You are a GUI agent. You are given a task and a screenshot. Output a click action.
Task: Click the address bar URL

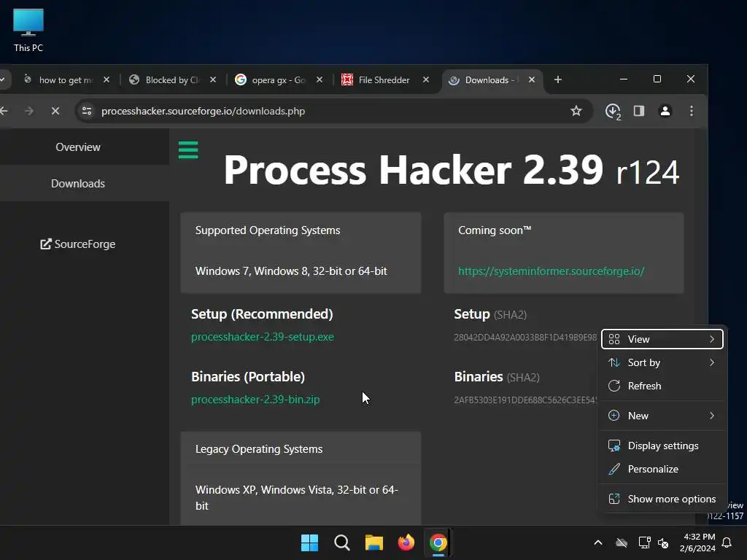[x=203, y=111]
